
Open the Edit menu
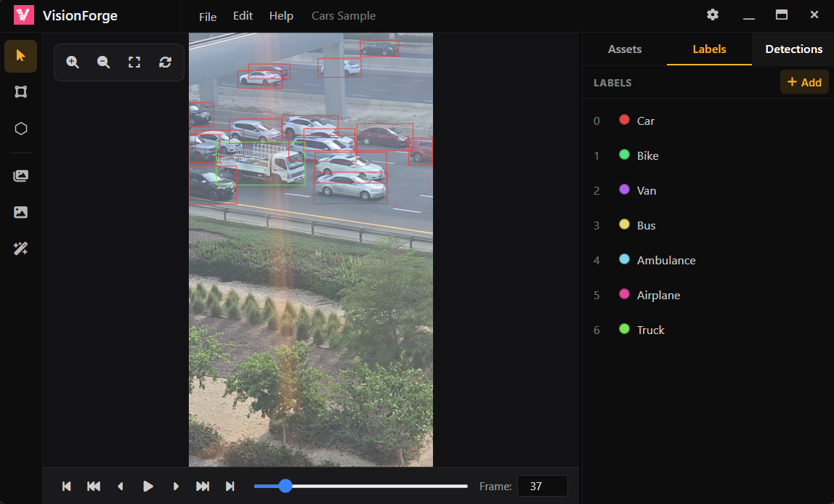243,16
